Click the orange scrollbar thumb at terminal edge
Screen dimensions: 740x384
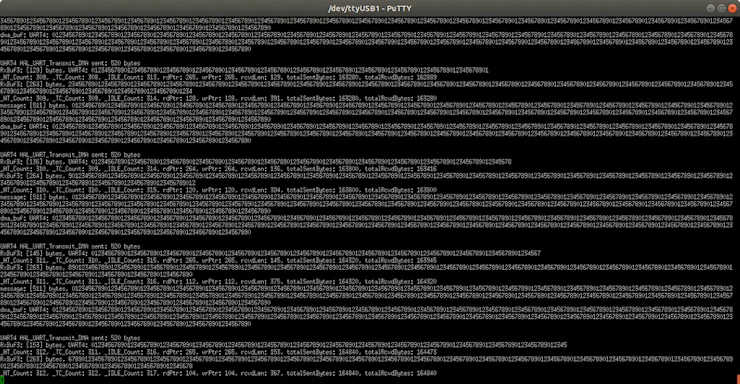pyautogui.click(x=738, y=379)
